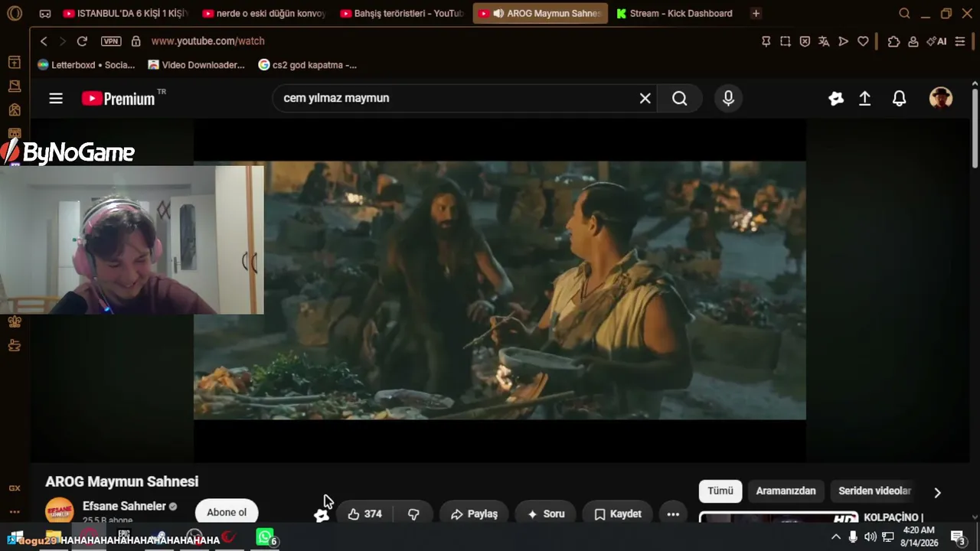This screenshot has height=551, width=980.
Task: Switch to the Bahşiş teröristleri tab
Action: pos(402,13)
